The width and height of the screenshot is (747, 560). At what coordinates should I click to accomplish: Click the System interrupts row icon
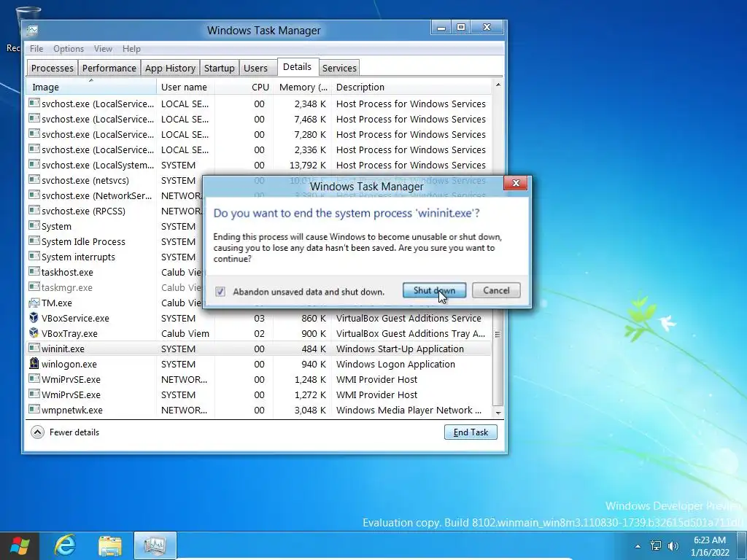[34, 256]
